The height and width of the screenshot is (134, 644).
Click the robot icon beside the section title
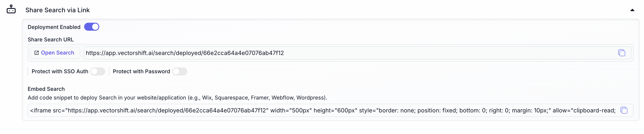pos(11,9)
